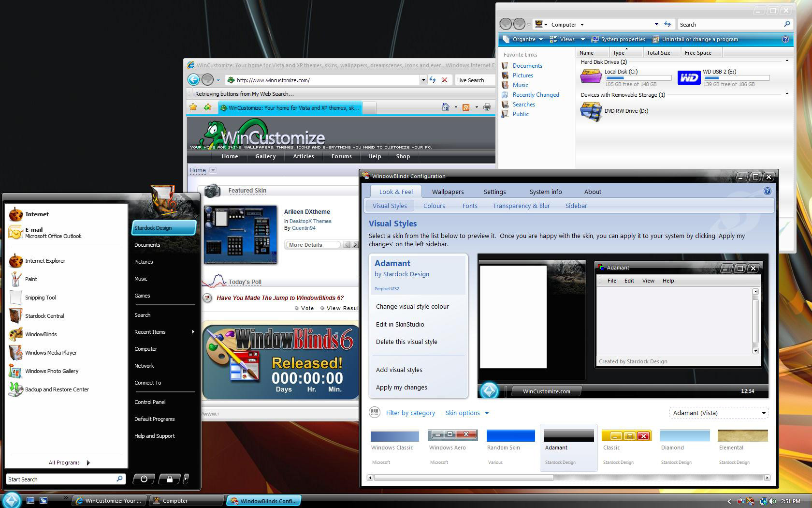Click the volume icon in system tray
812x508 pixels.
(772, 501)
